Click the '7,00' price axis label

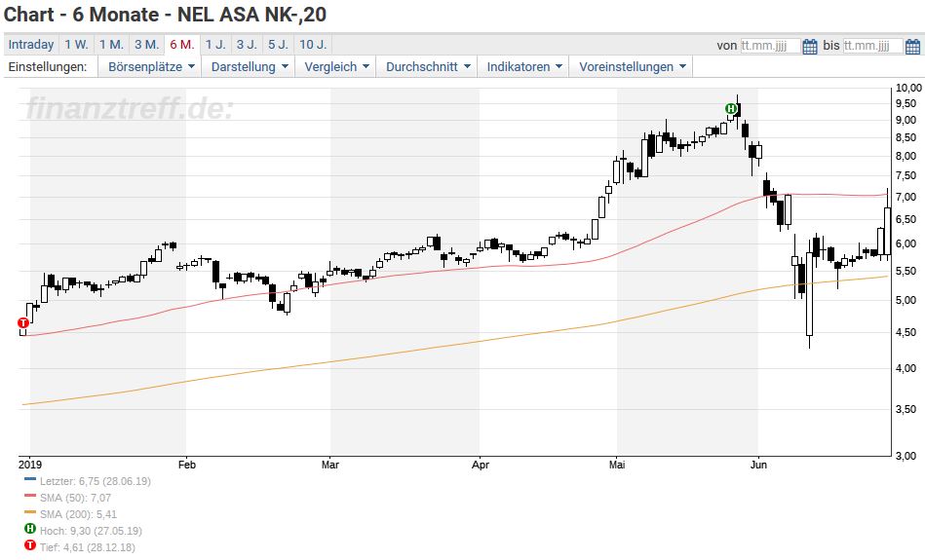pos(906,197)
